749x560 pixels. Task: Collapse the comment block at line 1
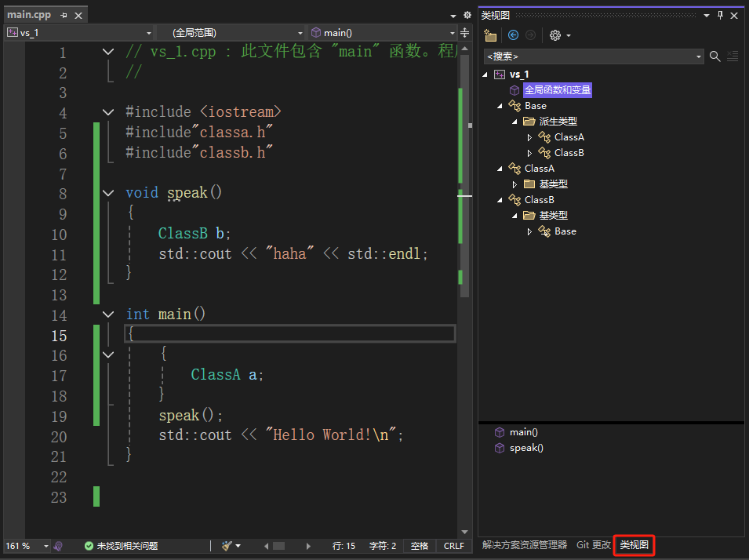pos(108,52)
